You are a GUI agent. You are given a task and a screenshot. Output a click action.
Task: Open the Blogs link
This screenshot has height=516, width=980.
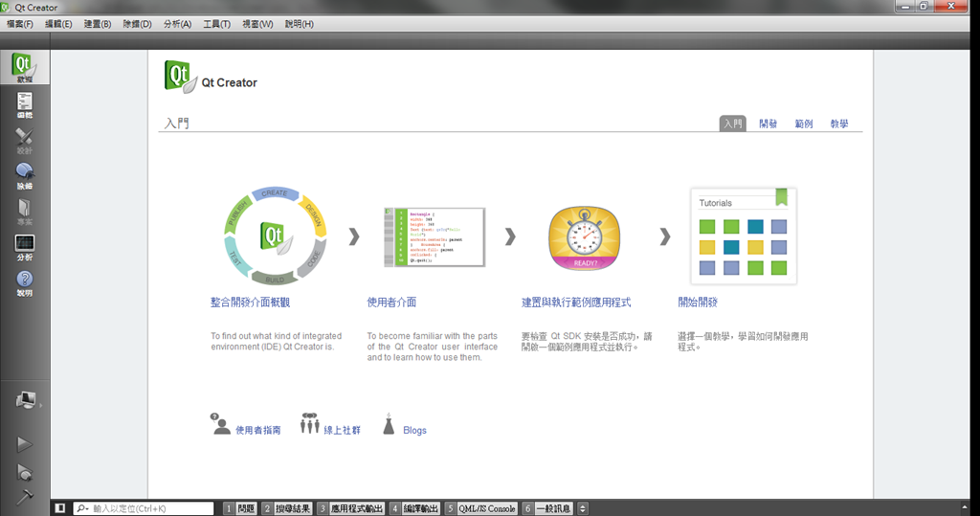414,430
